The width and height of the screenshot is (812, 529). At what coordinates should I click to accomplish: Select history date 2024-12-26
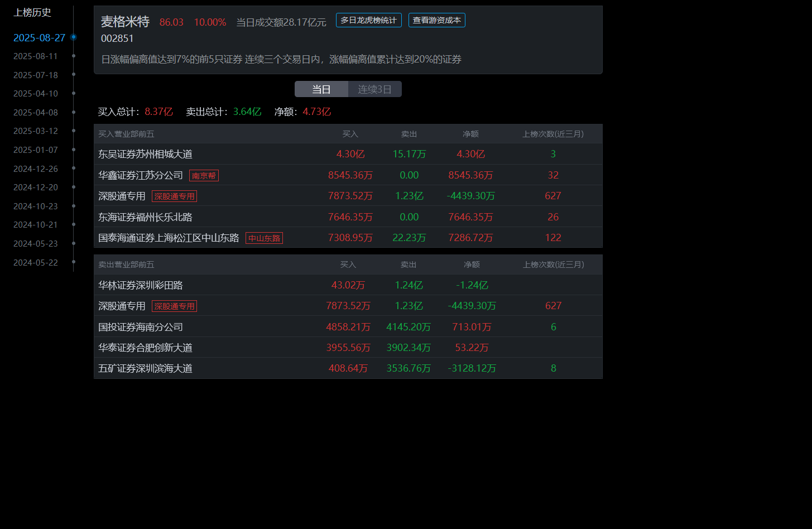[36, 169]
